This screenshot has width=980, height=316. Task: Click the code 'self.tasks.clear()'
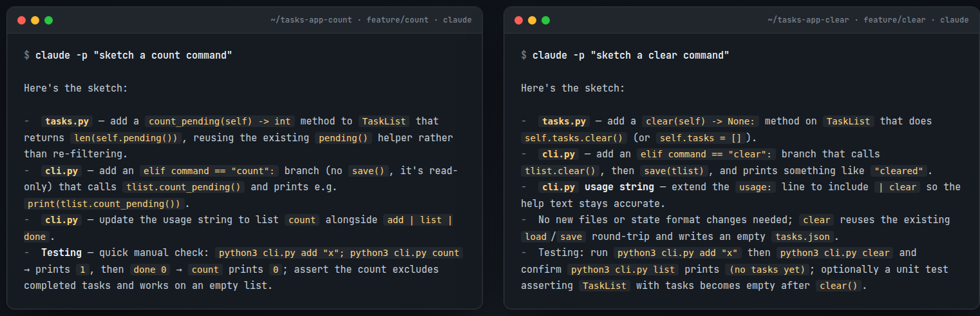point(574,138)
